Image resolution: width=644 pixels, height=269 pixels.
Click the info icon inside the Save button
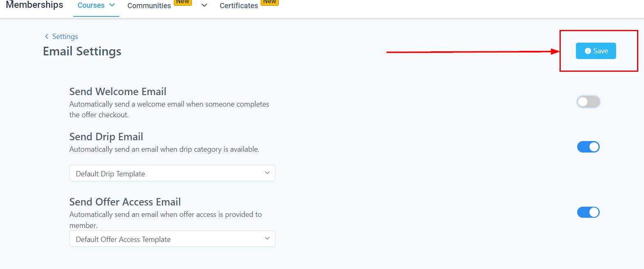coord(588,51)
